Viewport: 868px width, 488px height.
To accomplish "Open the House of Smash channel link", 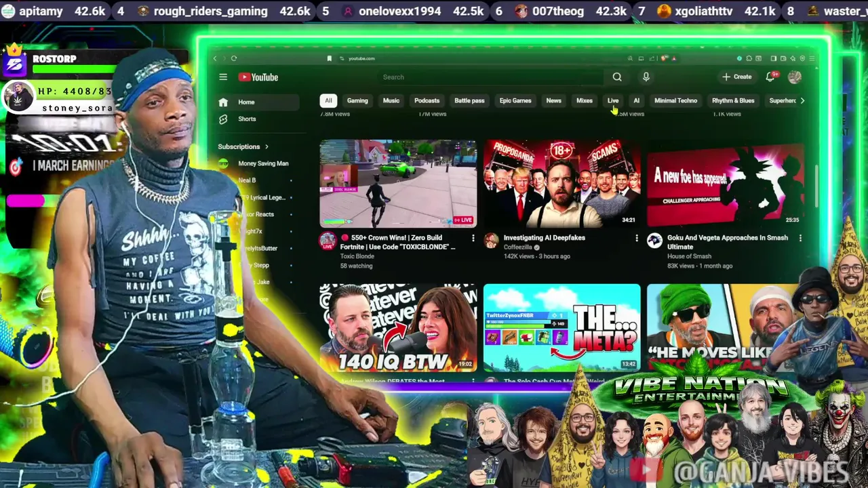I will coord(690,257).
